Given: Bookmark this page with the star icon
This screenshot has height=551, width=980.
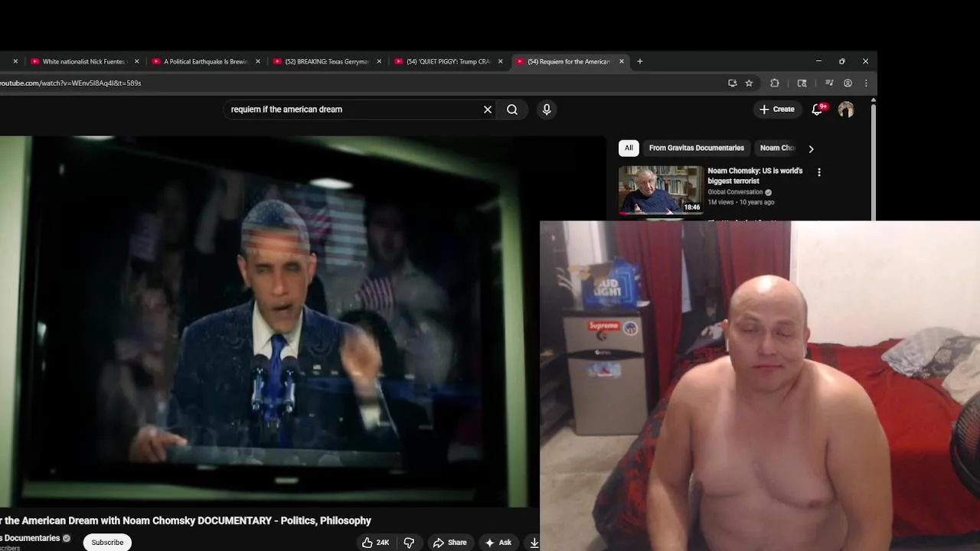Looking at the screenshot, I should pos(750,83).
